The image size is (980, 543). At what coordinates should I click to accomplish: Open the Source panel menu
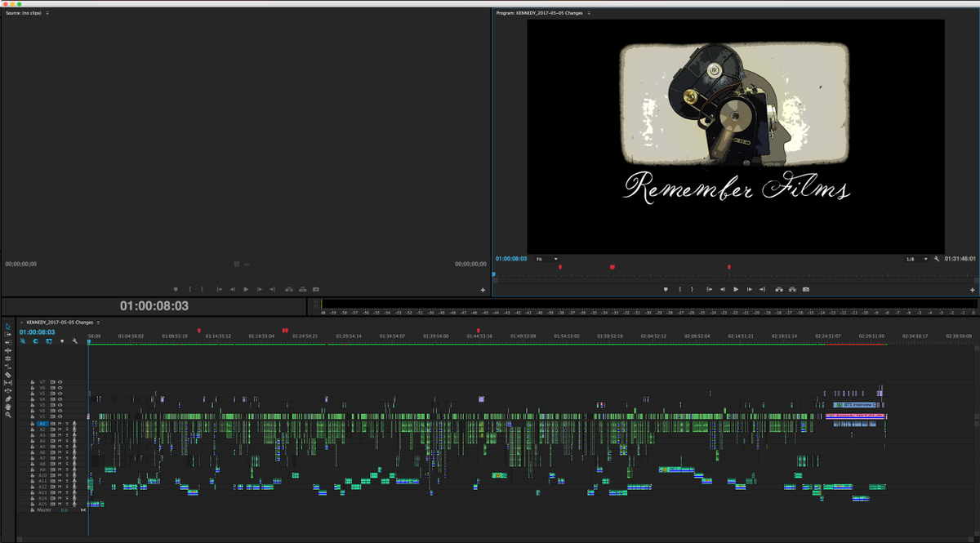click(47, 13)
